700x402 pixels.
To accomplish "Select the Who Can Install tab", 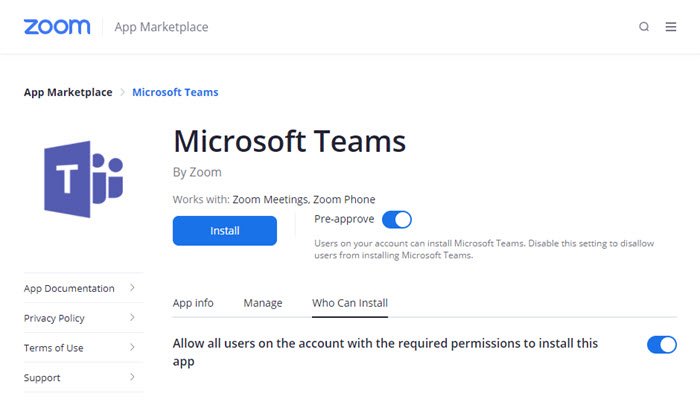I will coord(350,303).
